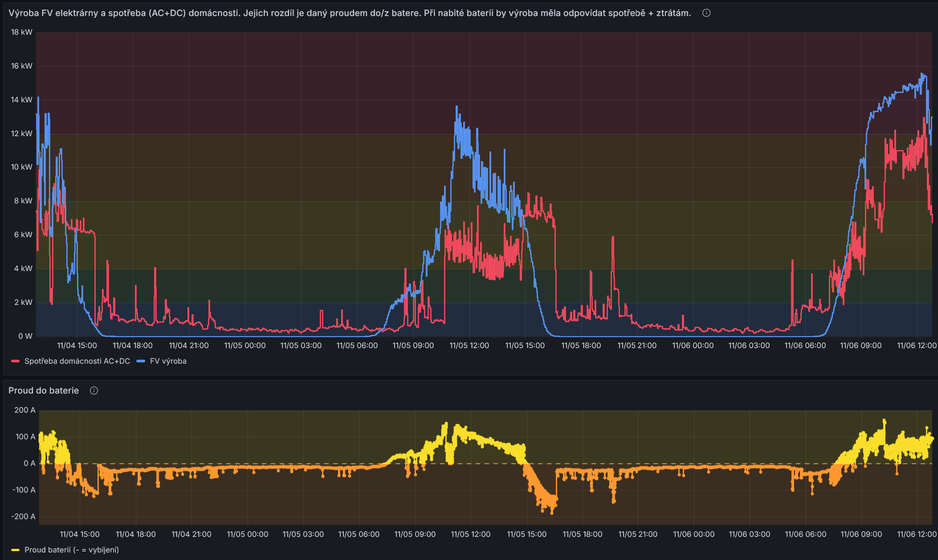
Task: Click 11/05 12:00 label on top chart axis
Action: 469,345
